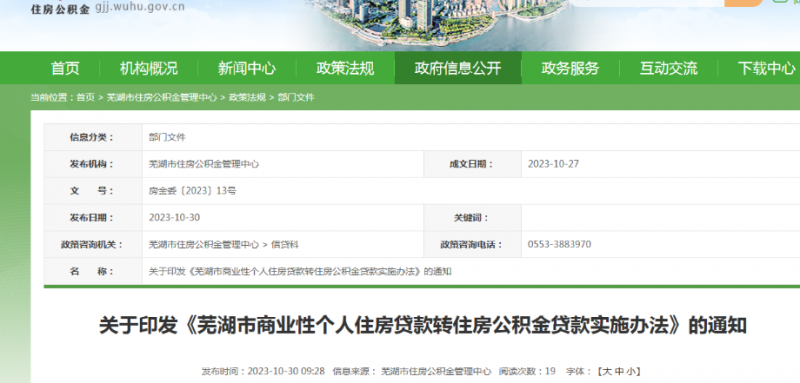Viewport: 800px width, 383px height.
Task: Click 首页 breadcrumb link
Action: coord(86,97)
